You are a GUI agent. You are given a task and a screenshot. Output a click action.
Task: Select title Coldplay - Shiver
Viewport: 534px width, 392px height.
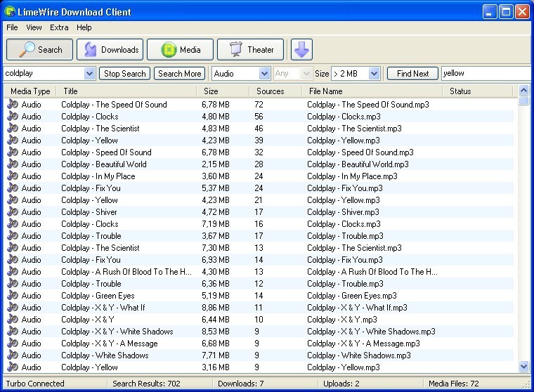(x=89, y=211)
